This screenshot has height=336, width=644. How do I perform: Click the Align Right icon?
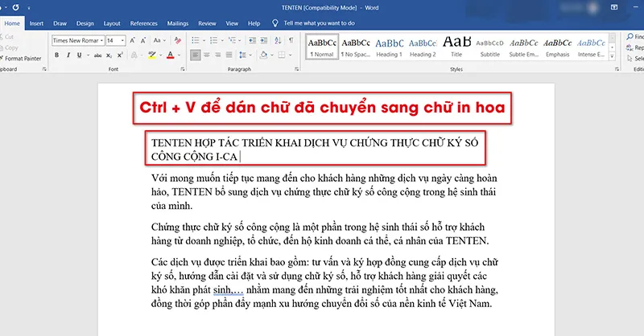217,55
